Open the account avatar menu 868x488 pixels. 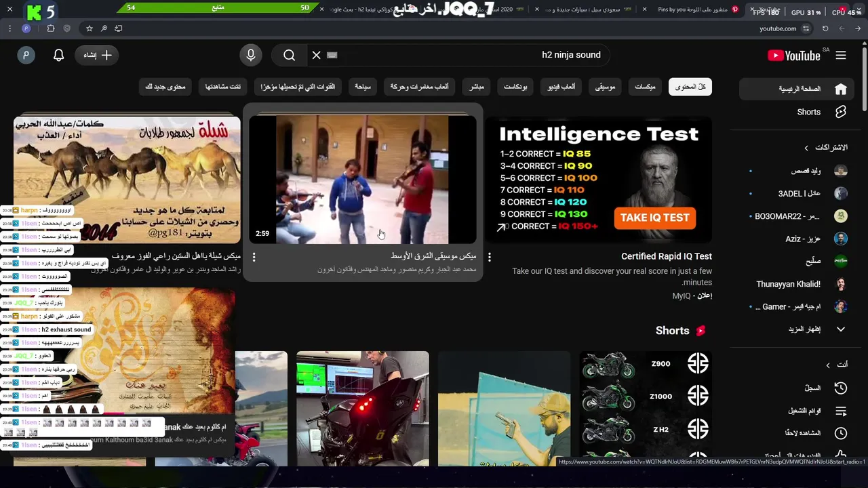coord(26,56)
